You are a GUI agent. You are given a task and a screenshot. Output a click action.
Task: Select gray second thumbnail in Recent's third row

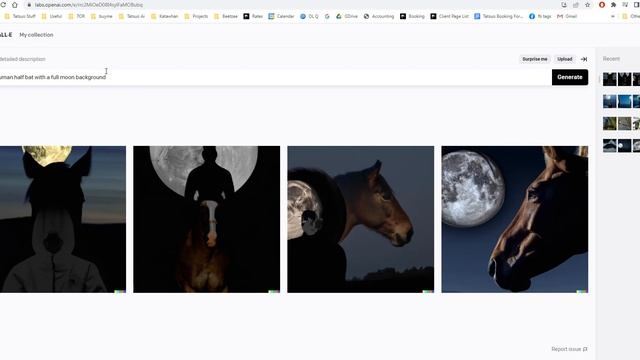pyautogui.click(x=624, y=123)
